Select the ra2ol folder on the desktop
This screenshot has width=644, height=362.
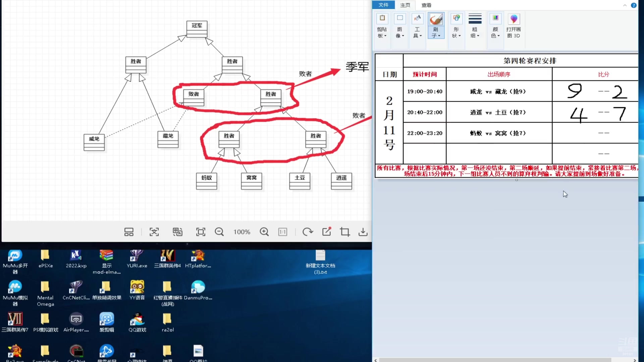(167, 322)
